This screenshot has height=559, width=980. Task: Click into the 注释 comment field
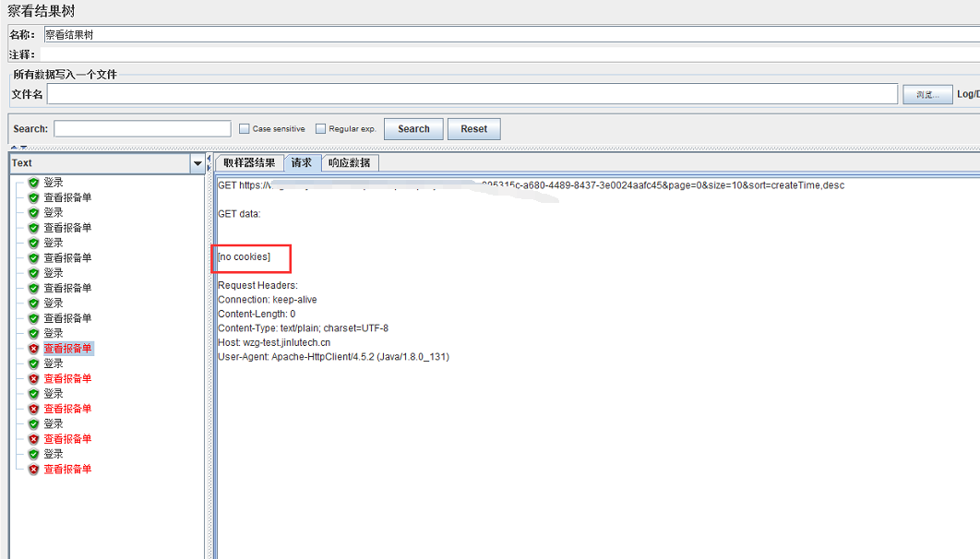coord(509,55)
